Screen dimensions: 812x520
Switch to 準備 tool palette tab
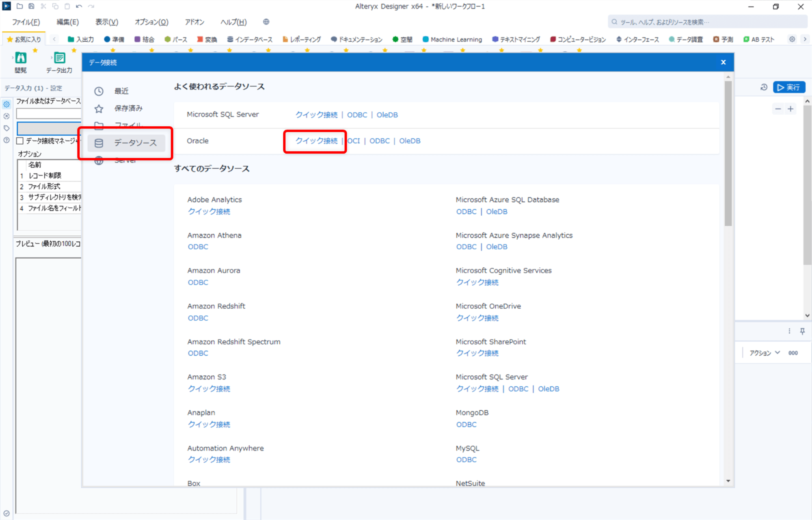point(114,39)
